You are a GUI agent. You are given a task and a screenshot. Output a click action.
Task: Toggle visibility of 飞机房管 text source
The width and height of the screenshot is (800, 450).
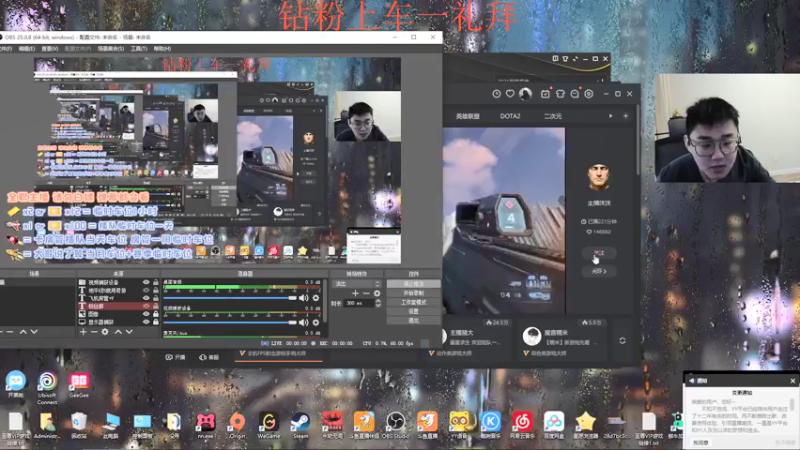pyautogui.click(x=146, y=298)
